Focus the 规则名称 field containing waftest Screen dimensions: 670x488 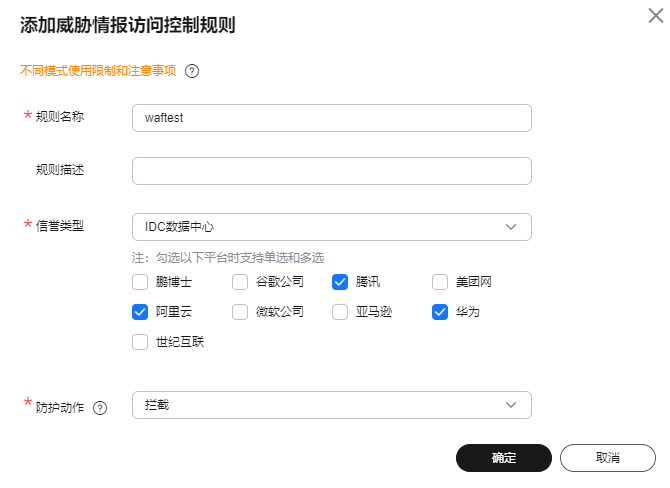click(332, 118)
